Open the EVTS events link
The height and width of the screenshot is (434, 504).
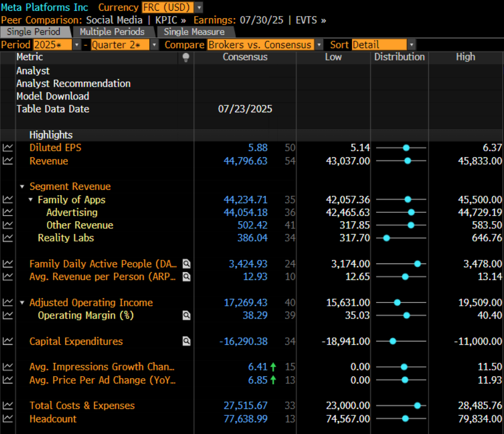[x=311, y=20]
